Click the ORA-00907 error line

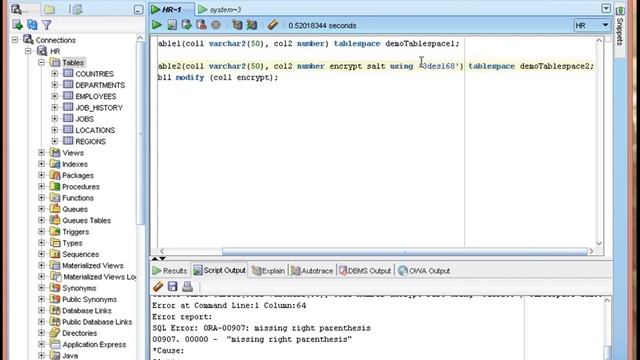tap(261, 328)
